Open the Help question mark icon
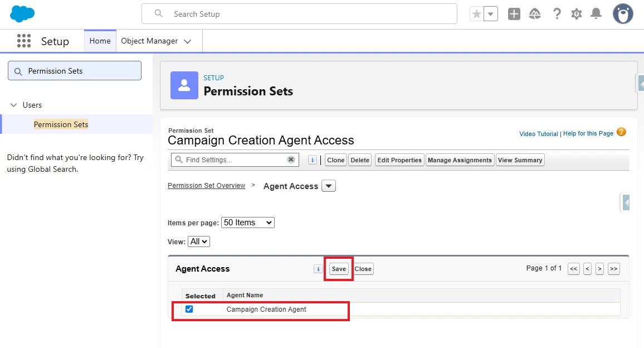This screenshot has width=644, height=348. click(x=557, y=14)
